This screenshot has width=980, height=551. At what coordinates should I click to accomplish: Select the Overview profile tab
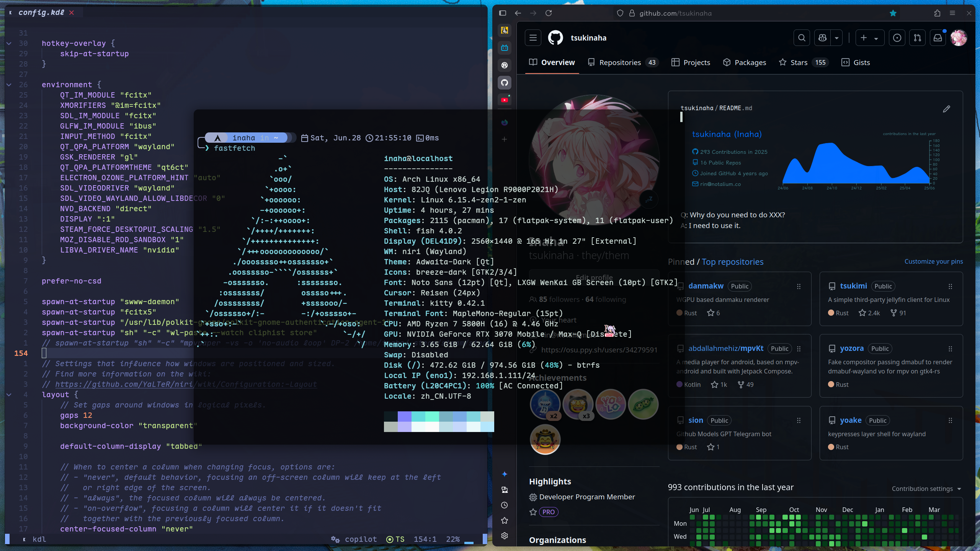tap(552, 62)
